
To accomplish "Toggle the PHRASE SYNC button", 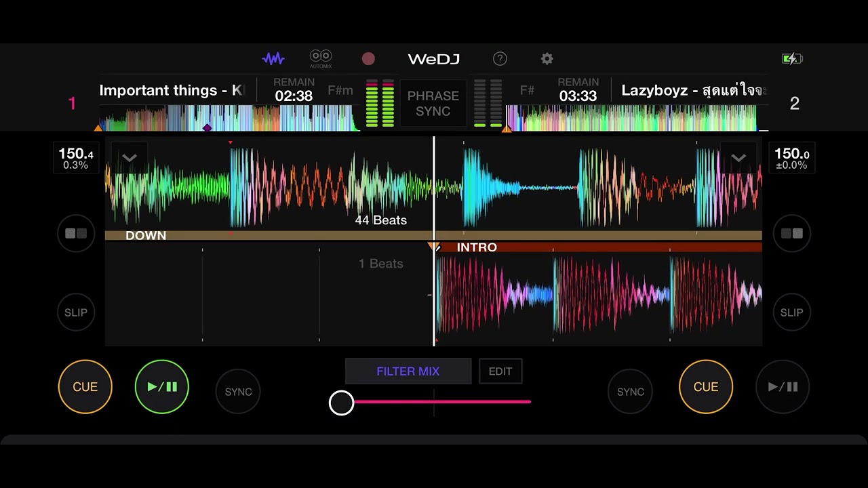I will [433, 104].
